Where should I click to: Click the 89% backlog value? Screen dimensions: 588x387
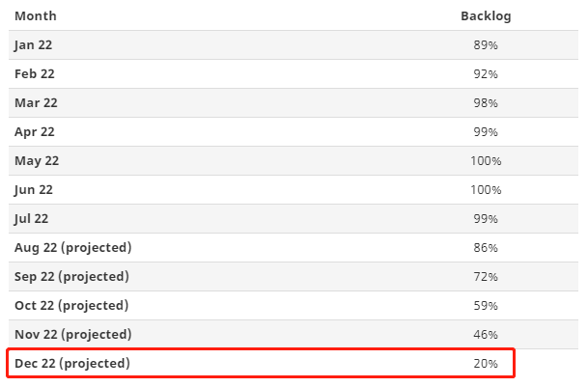(x=486, y=45)
